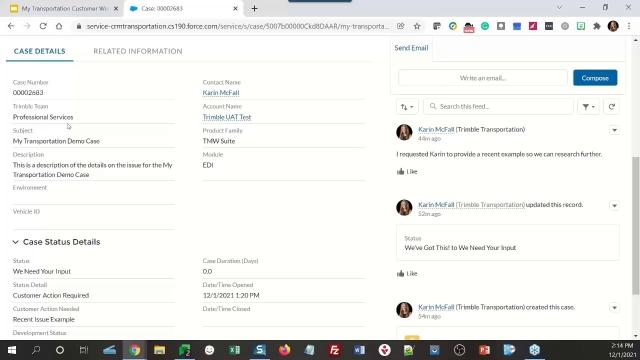Open PowerPoint from the taskbar
This screenshot has height=360, width=640.
pyautogui.click(x=484, y=350)
